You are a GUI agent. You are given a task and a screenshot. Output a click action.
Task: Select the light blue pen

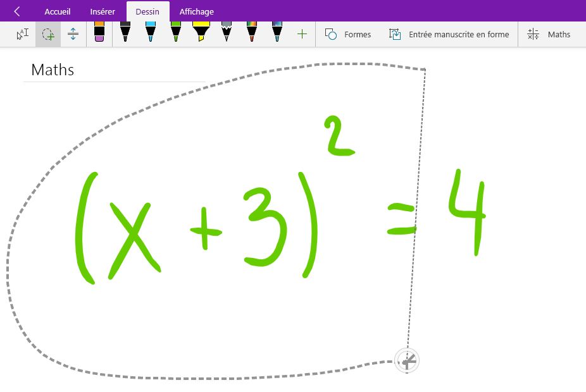(x=151, y=32)
